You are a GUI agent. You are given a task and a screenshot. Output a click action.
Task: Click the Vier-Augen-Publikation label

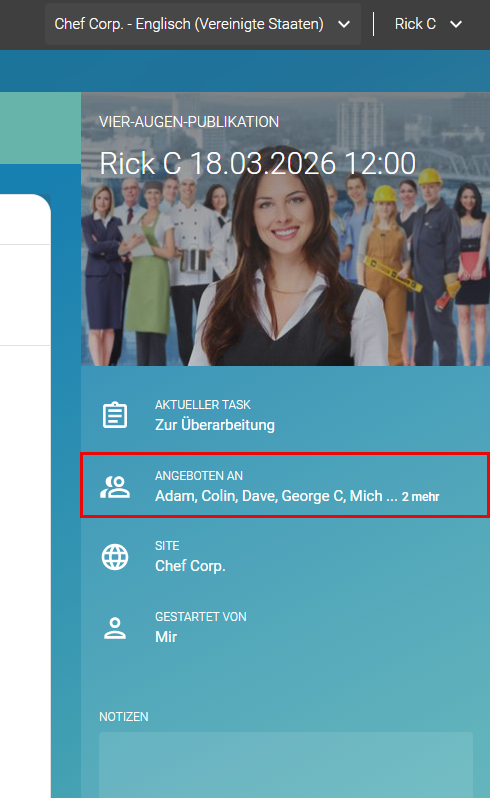pyautogui.click(x=189, y=122)
